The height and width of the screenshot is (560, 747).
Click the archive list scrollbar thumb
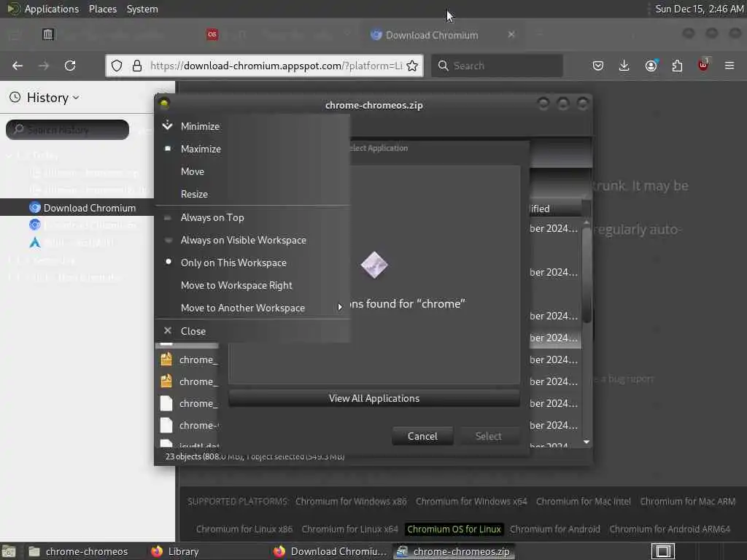(x=587, y=275)
